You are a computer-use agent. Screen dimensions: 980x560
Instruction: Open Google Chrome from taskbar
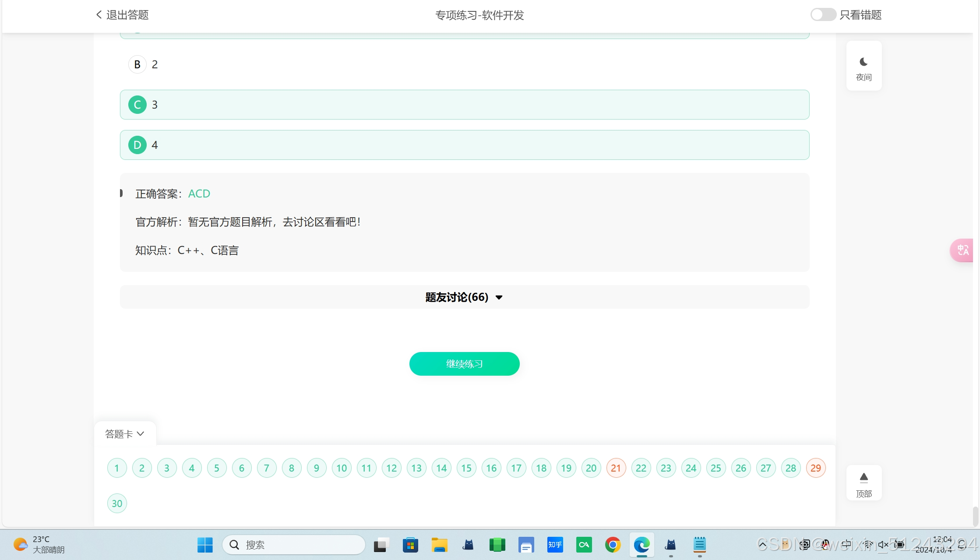pyautogui.click(x=613, y=545)
